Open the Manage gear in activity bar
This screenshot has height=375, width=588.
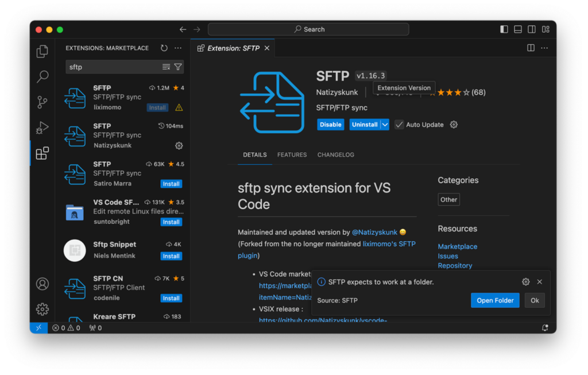pyautogui.click(x=42, y=309)
